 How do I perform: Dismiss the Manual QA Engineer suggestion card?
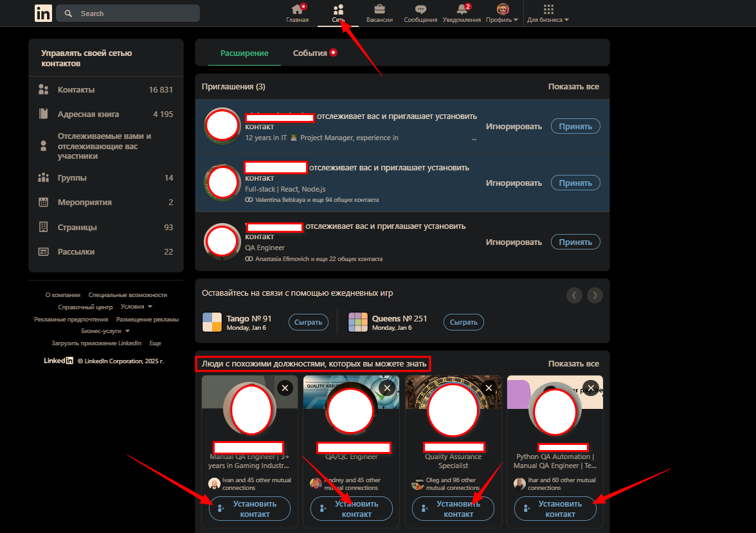point(285,388)
